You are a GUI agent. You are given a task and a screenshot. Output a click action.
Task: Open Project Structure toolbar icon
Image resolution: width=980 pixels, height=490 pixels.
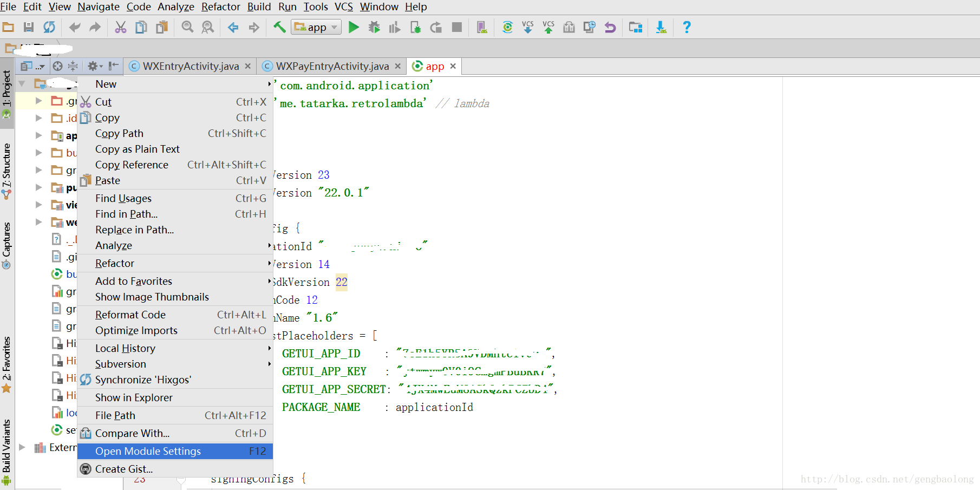coord(636,27)
